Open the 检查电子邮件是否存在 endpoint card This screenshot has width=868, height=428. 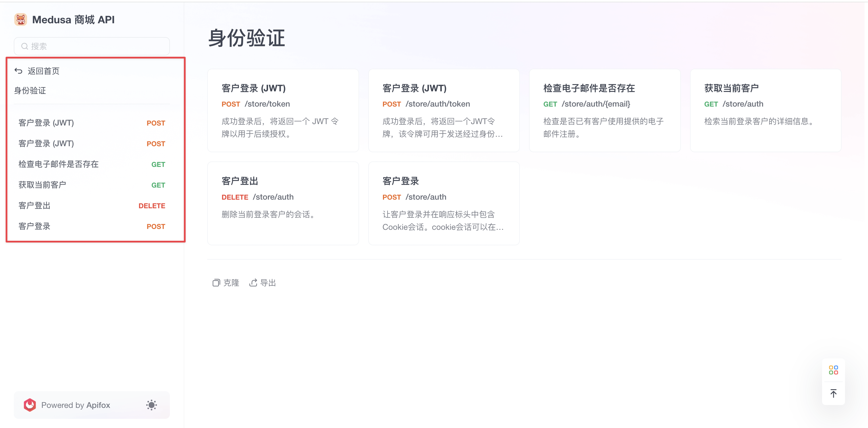[605, 111]
